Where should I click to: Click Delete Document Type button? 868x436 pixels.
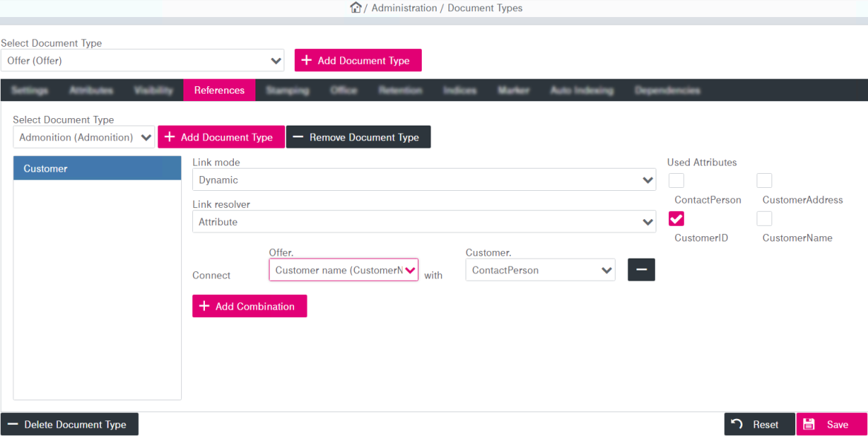69,424
